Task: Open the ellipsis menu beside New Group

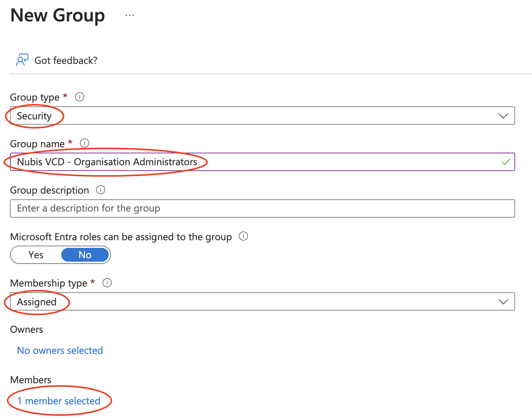Action: pyautogui.click(x=130, y=16)
